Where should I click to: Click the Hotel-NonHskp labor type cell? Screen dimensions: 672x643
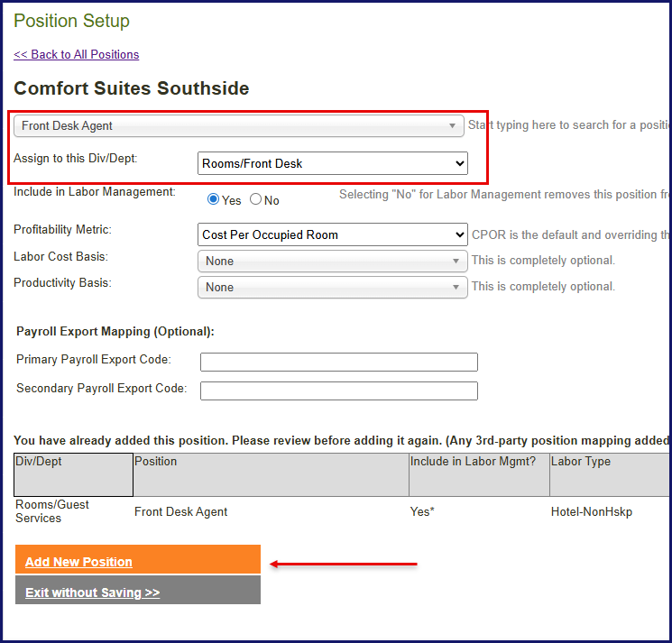point(592,512)
